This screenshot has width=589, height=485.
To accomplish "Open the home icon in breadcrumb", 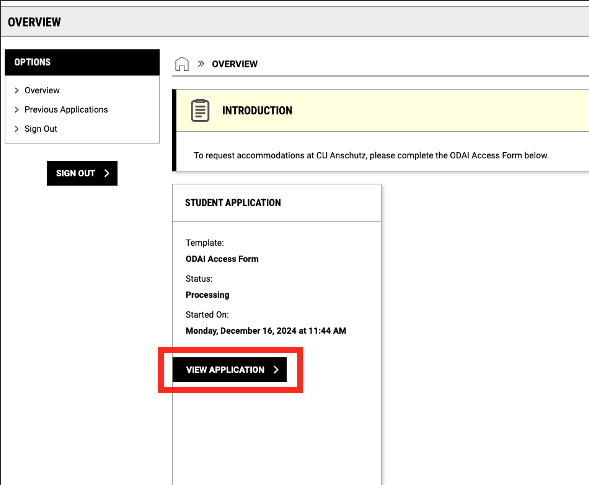I will (x=182, y=64).
